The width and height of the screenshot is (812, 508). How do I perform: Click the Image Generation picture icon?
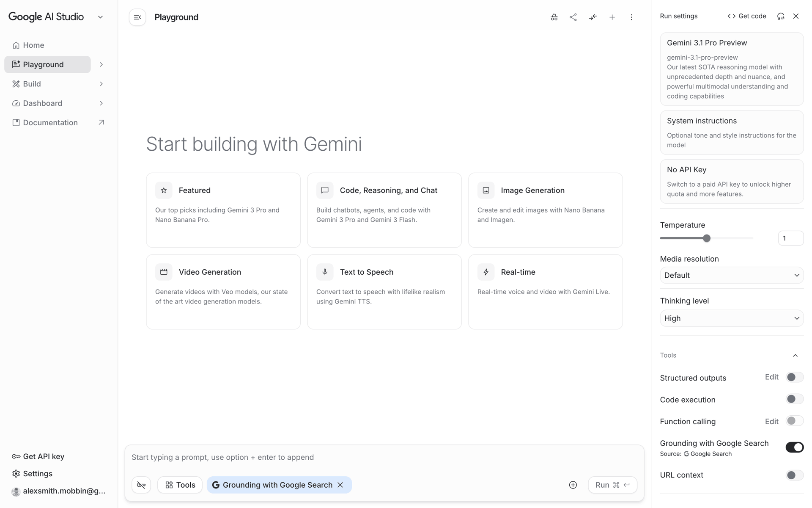point(486,190)
